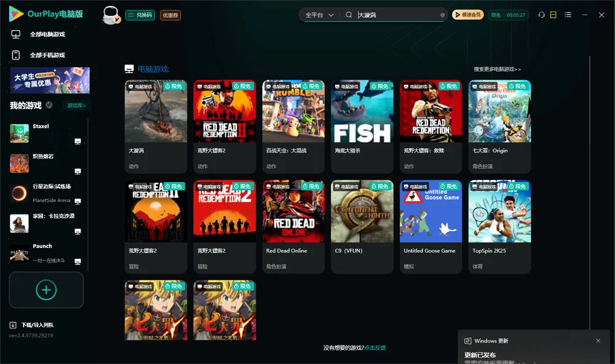The height and width of the screenshot is (364, 615).
Task: Open the 海底大猎杀 FISH game card
Action: click(362, 127)
